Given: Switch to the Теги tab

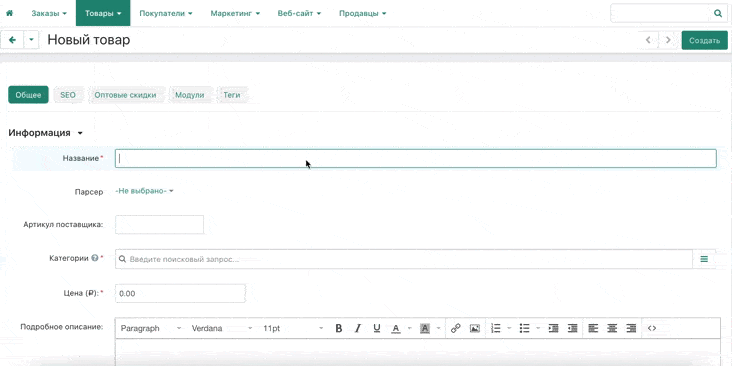Looking at the screenshot, I should click(232, 95).
